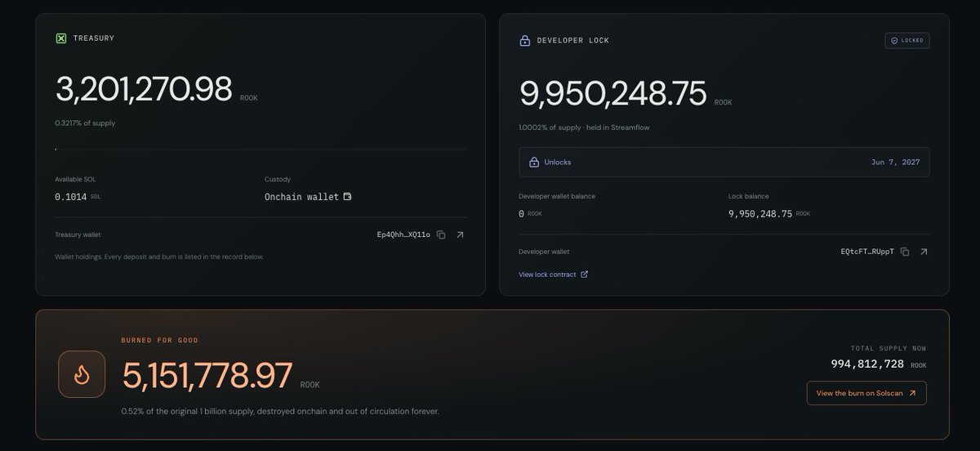This screenshot has height=451, width=980.
Task: Click the DEVELOPER LOCK heading label
Action: pos(573,40)
